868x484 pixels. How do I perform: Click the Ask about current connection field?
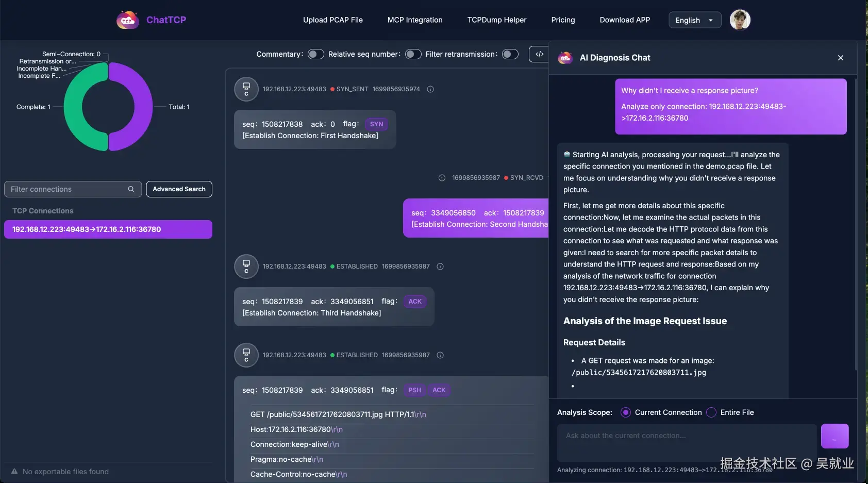[687, 442]
